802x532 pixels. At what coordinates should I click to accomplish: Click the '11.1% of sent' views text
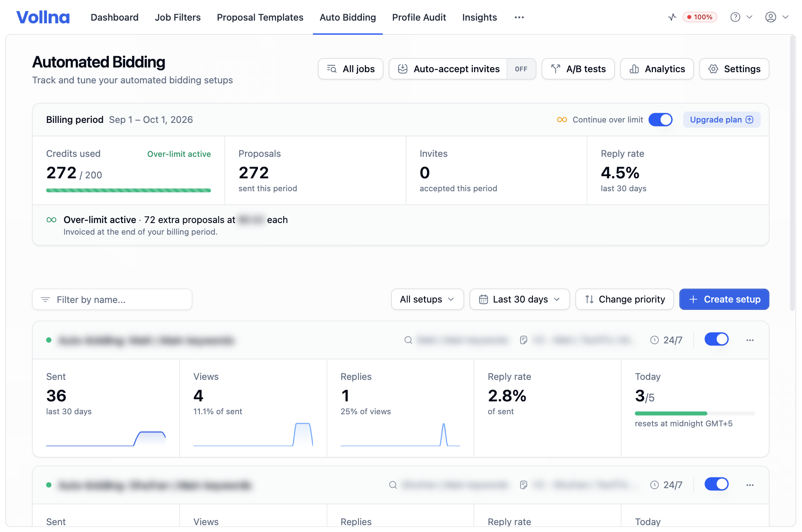click(217, 412)
